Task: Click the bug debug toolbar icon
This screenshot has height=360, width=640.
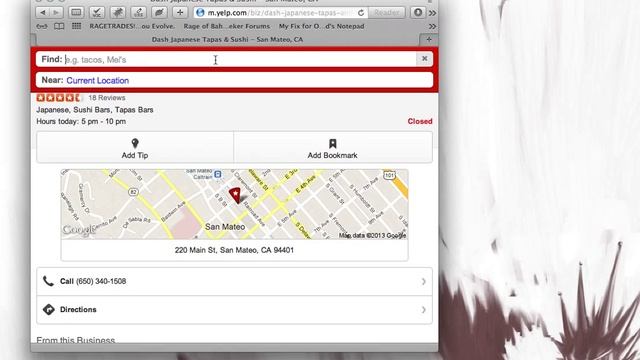Action: click(118, 13)
